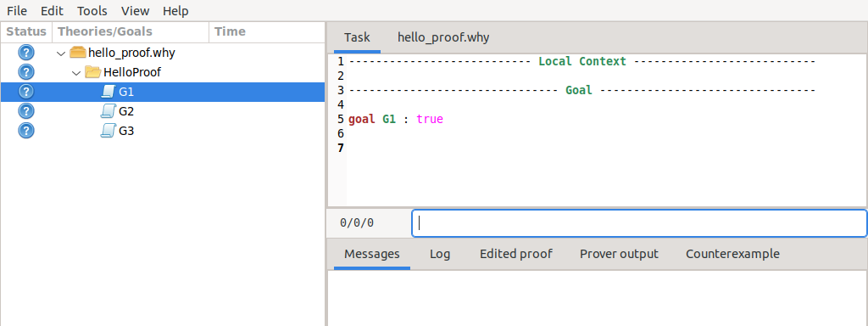Click the 'Goal' separator line

coord(582,90)
